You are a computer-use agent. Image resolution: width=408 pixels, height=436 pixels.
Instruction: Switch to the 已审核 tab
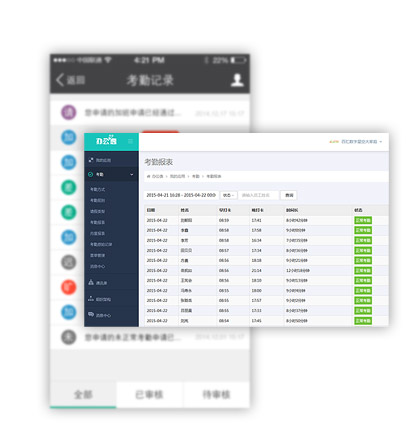point(149,395)
